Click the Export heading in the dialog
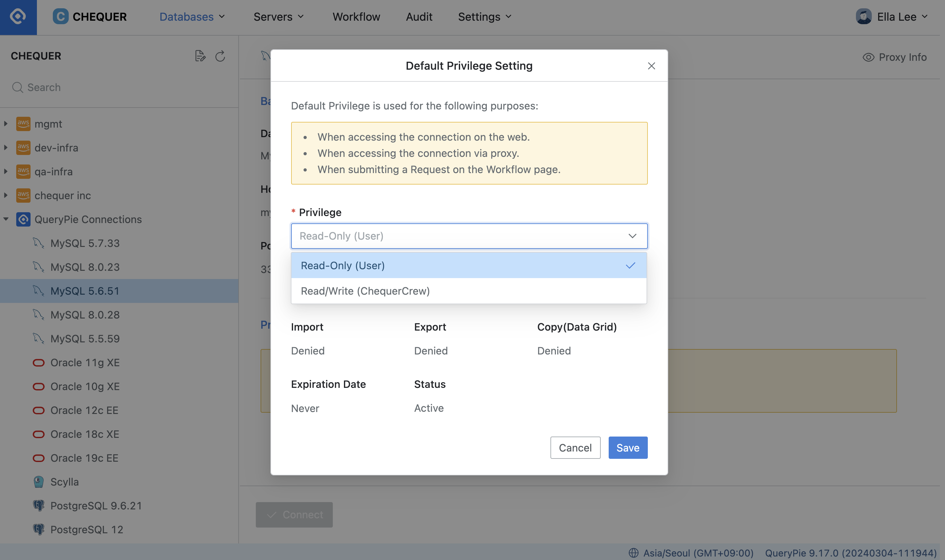This screenshot has height=560, width=945. [x=430, y=327]
